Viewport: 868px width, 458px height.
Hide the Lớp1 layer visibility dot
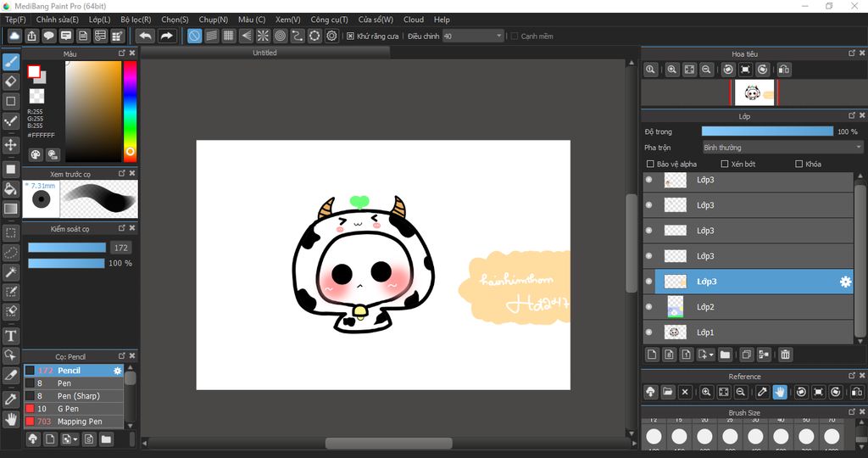[648, 332]
